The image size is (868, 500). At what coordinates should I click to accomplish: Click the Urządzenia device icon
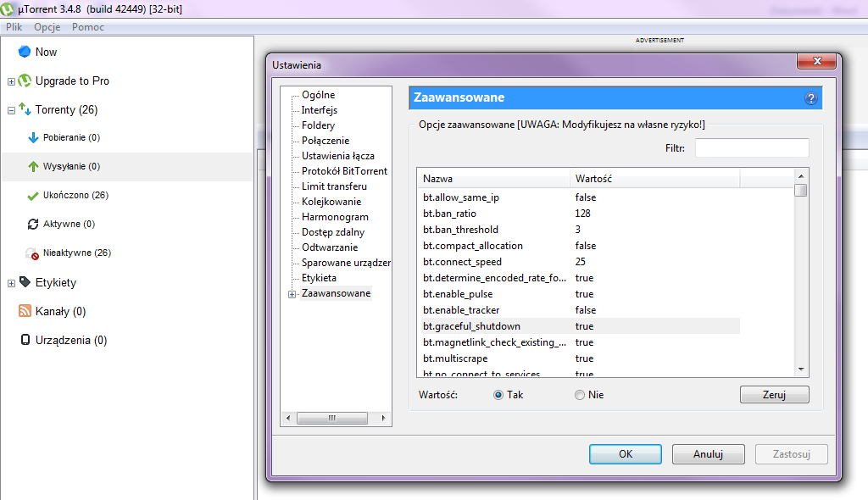[25, 340]
